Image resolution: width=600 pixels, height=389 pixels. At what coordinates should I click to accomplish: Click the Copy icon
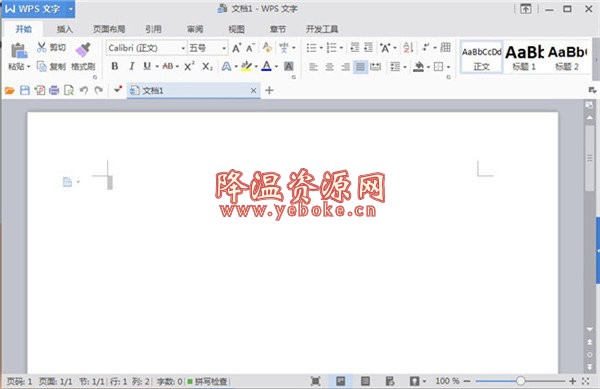41,67
